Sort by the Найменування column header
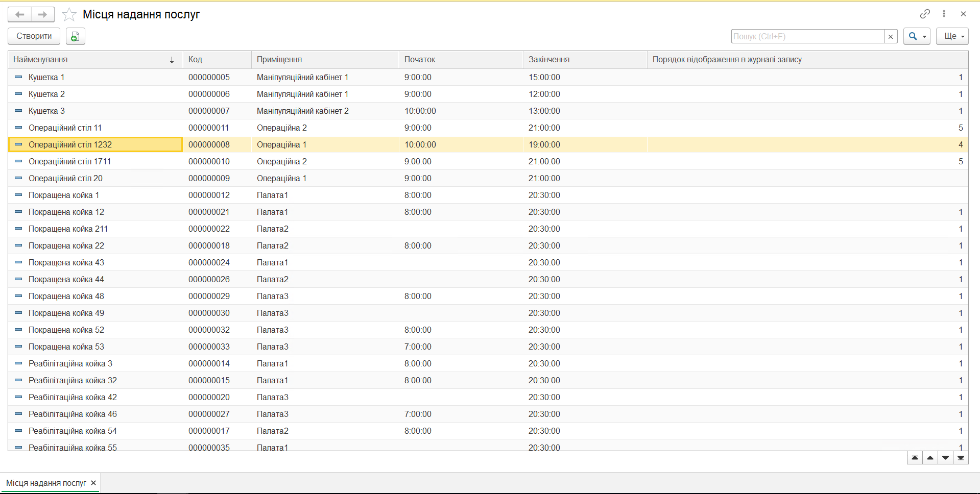 pyautogui.click(x=92, y=60)
